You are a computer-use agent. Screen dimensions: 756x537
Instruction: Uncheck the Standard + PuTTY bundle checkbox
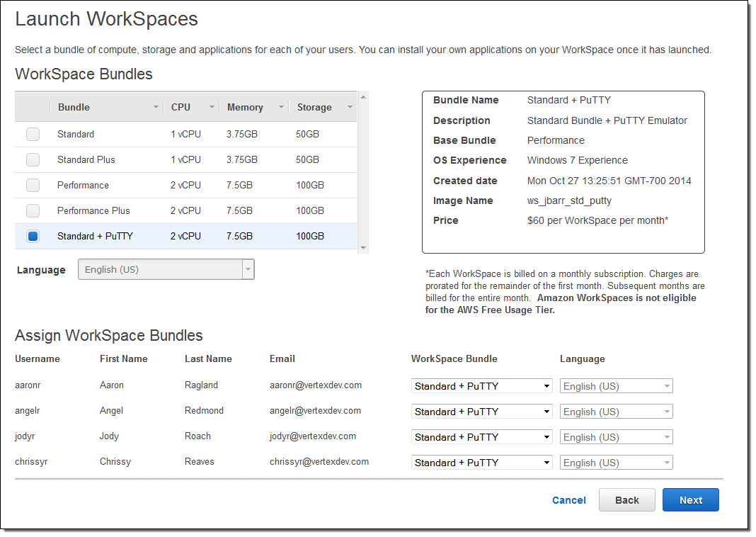tap(33, 237)
